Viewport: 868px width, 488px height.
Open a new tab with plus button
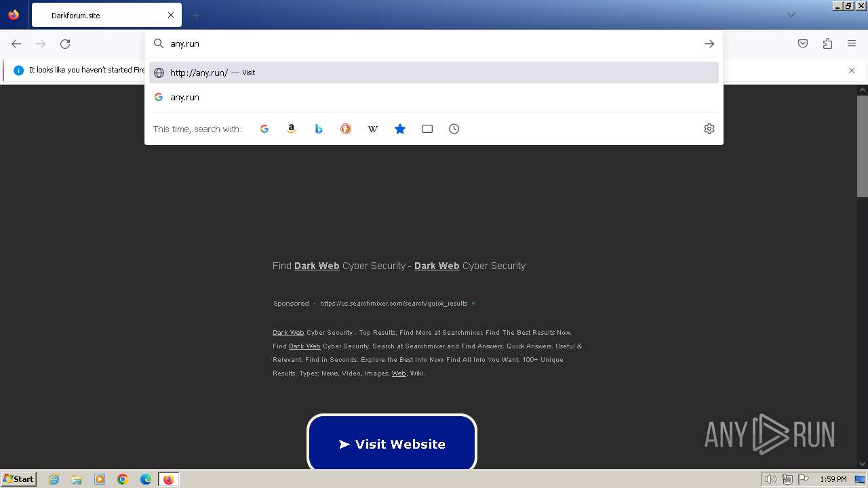pos(196,15)
